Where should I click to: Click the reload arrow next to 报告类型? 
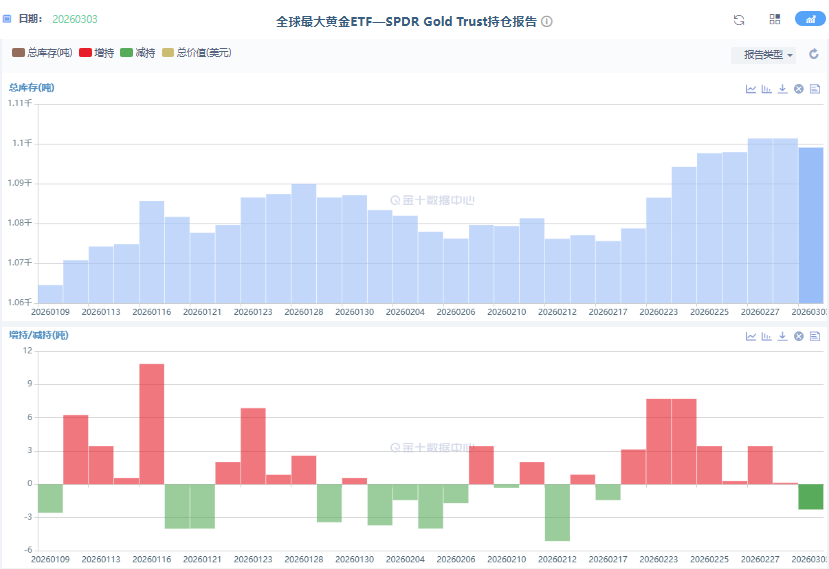814,54
